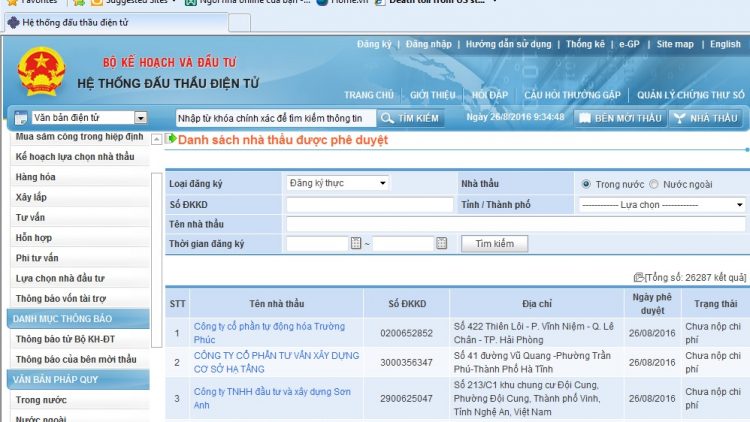The width and height of the screenshot is (750, 422).
Task: Select Tư vấn in sidebar
Action: point(30,217)
